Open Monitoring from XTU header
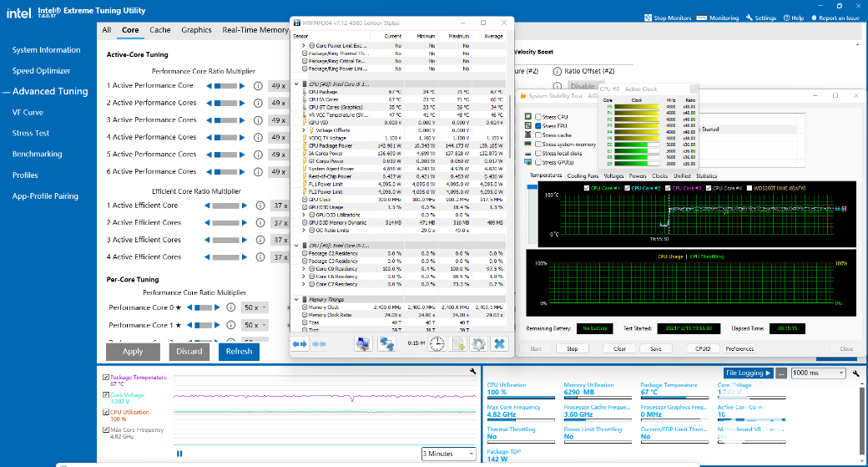Image resolution: width=868 pixels, height=467 pixels. pos(718,18)
